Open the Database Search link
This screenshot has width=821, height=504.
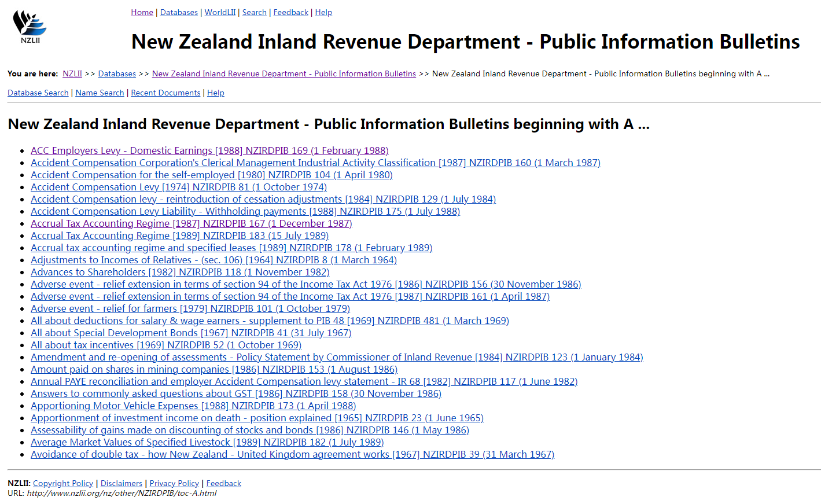point(38,93)
